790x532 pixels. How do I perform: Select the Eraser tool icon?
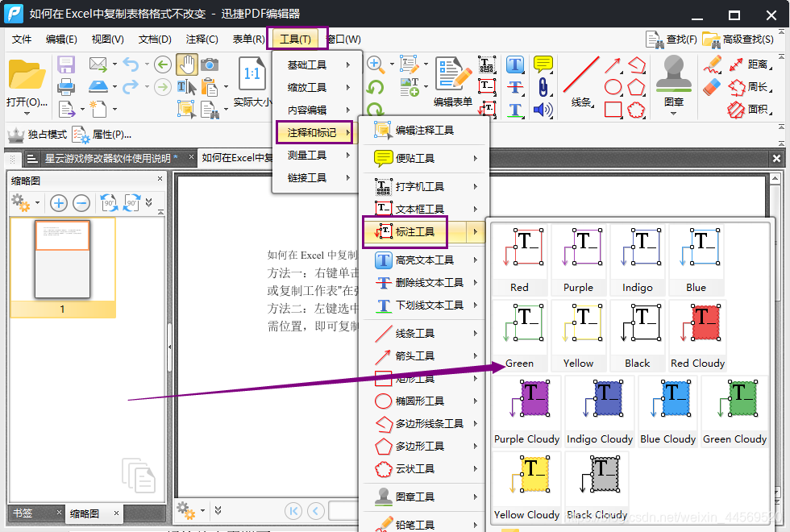pos(712,87)
